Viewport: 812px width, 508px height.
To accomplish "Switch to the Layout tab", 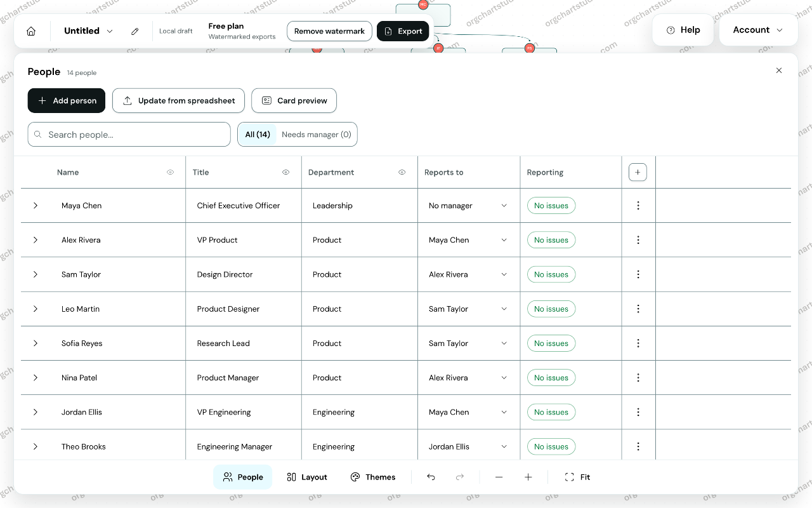I will coord(307,477).
